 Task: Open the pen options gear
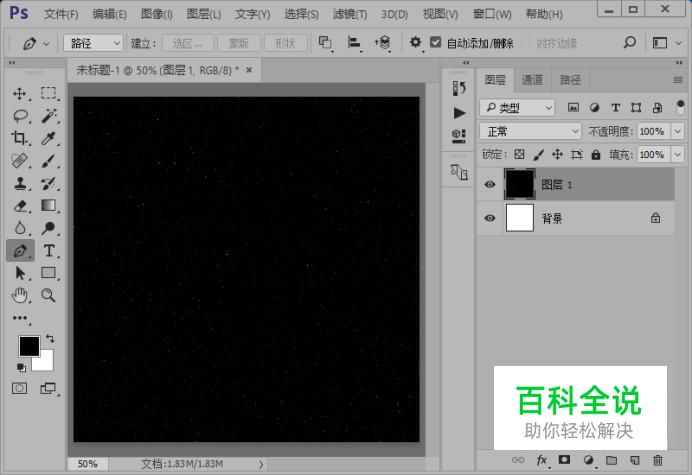coord(415,42)
